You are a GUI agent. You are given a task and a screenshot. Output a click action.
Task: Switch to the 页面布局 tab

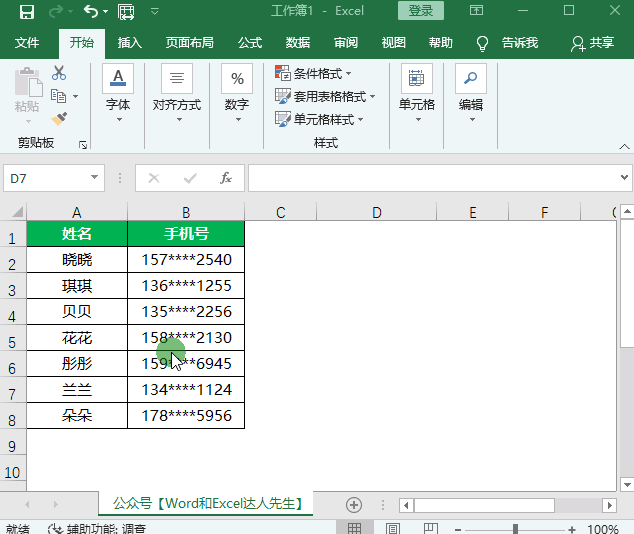pos(190,42)
